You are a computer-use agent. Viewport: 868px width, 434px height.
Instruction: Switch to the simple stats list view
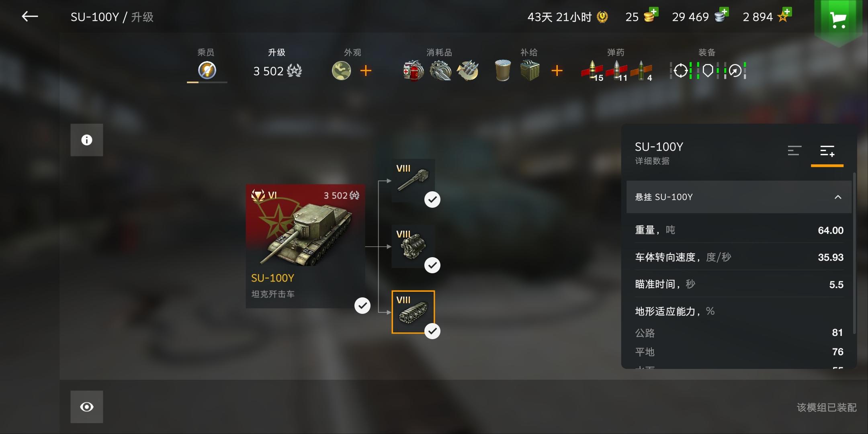pyautogui.click(x=794, y=151)
